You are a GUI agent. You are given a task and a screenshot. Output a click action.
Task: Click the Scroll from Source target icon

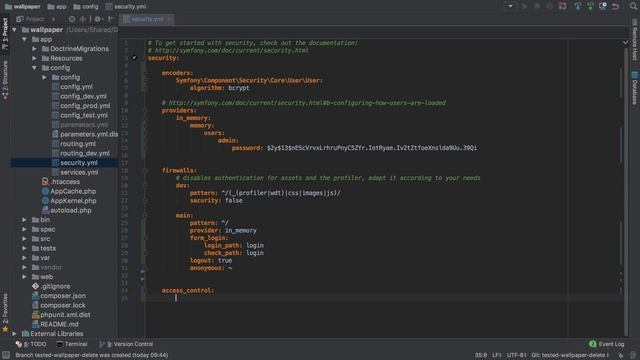click(x=72, y=19)
